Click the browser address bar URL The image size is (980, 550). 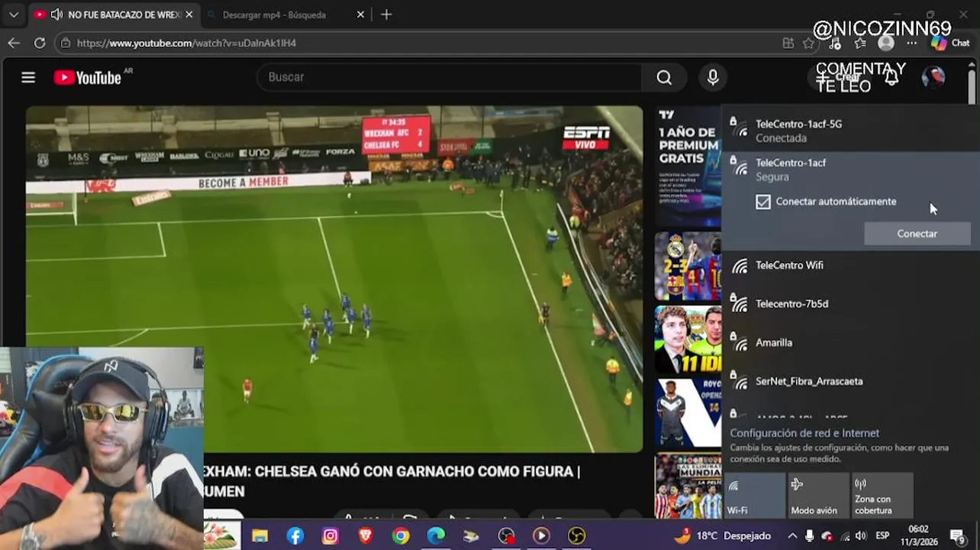tap(186, 43)
